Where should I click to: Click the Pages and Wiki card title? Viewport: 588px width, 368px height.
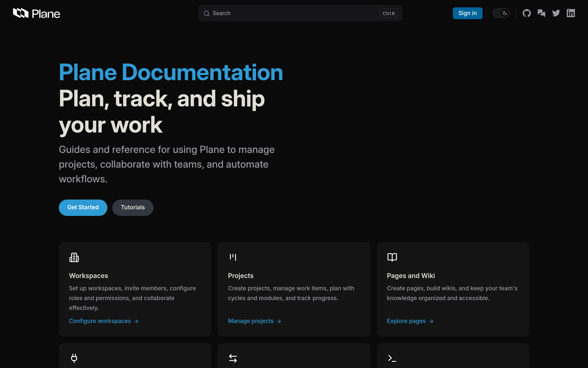tap(411, 276)
